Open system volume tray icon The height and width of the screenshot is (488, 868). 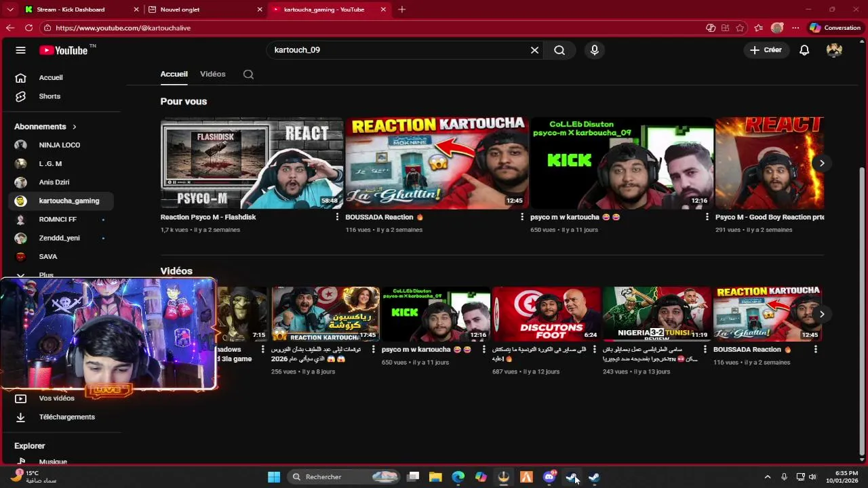pos(812,477)
